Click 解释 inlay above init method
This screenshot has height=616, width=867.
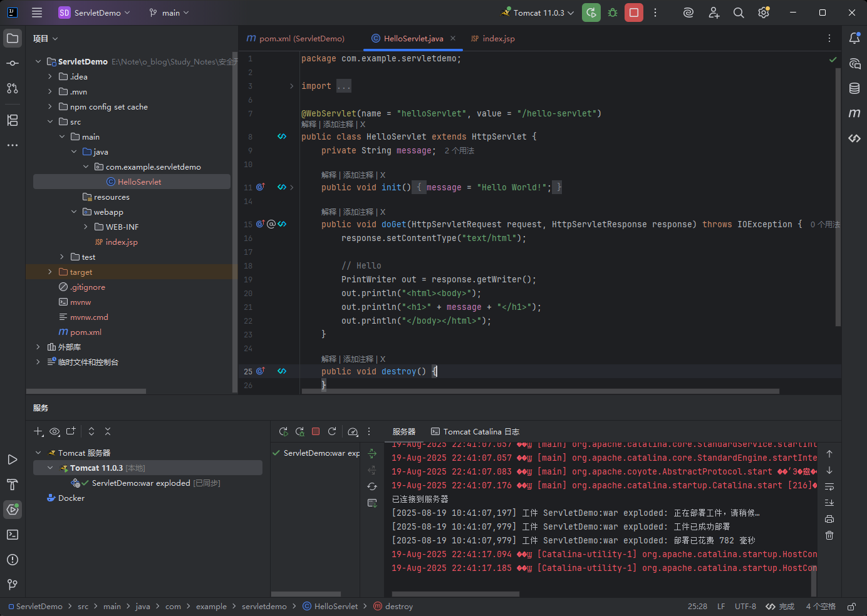(x=329, y=175)
